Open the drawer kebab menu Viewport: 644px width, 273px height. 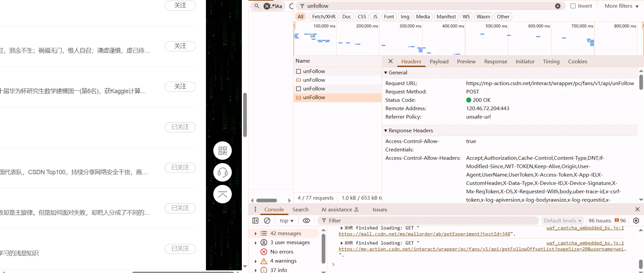click(x=255, y=209)
